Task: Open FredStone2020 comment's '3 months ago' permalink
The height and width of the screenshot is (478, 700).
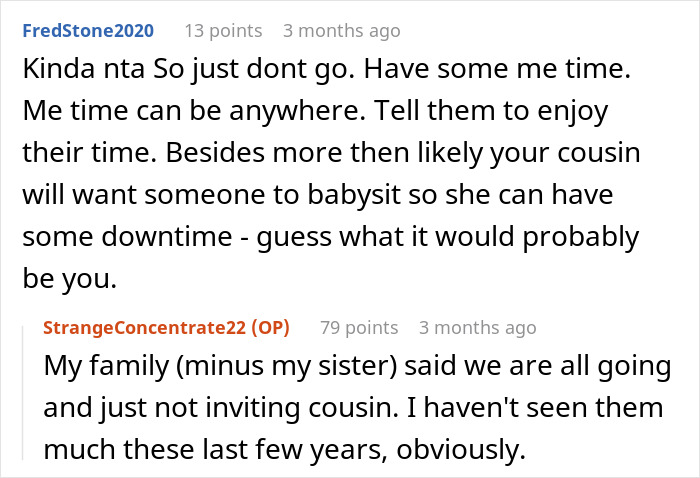Action: coord(341,32)
